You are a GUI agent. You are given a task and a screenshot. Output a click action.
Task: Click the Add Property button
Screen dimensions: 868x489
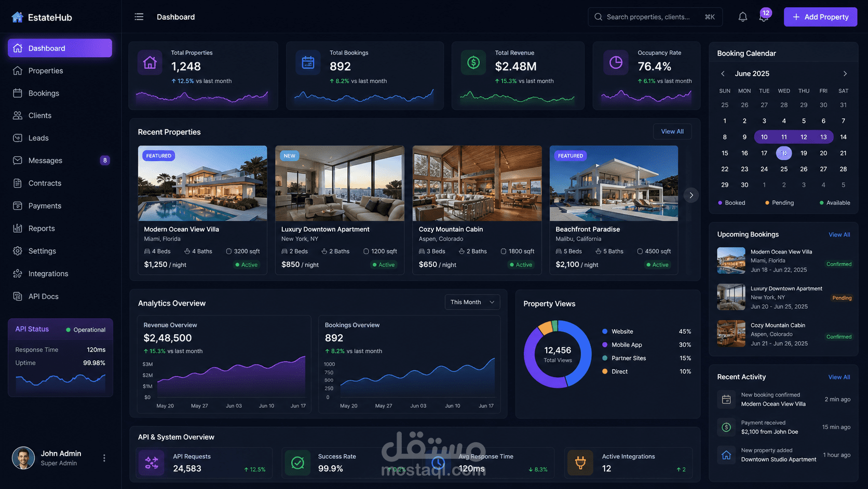click(820, 17)
